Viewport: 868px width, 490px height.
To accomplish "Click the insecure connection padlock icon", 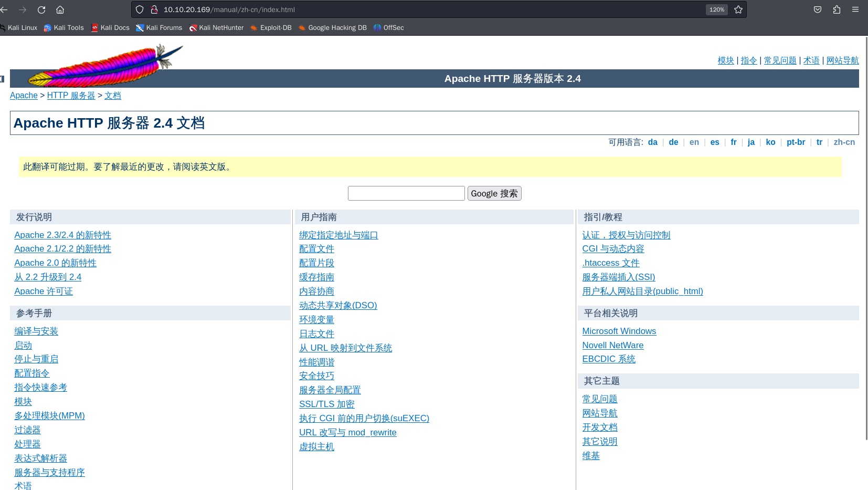I will [x=154, y=9].
